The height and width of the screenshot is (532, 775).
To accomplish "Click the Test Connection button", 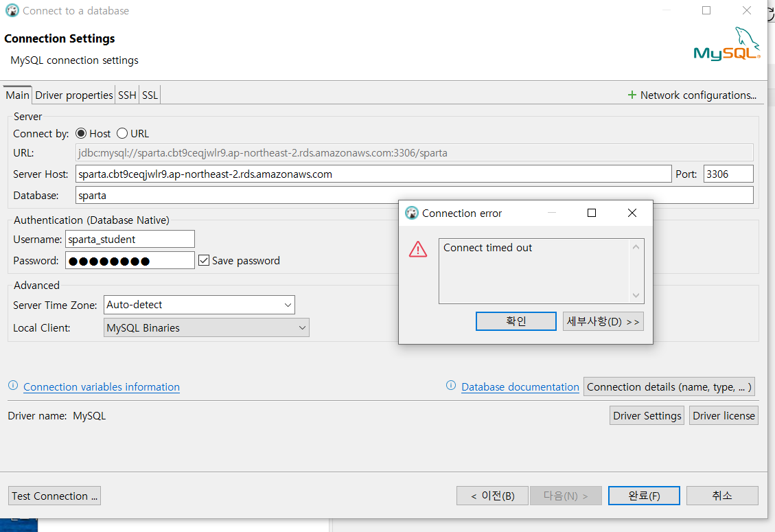I will pos(54,496).
